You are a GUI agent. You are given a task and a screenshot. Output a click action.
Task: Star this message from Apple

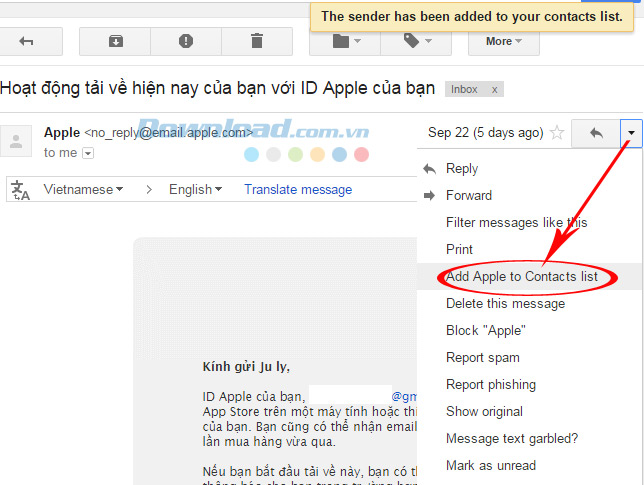coord(557,133)
